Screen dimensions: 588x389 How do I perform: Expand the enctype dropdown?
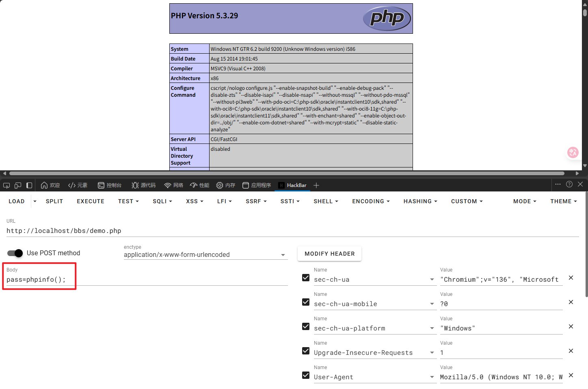point(283,255)
